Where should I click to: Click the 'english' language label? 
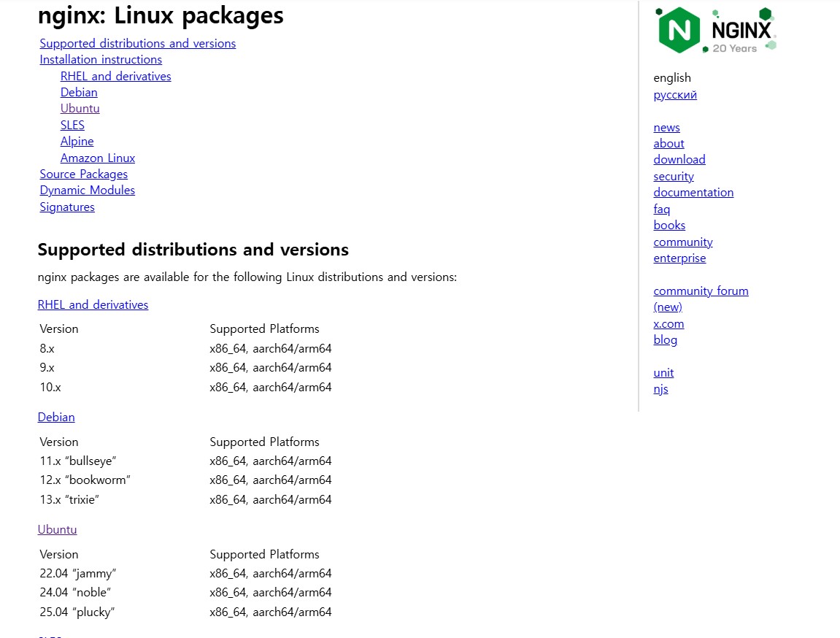[x=672, y=77]
